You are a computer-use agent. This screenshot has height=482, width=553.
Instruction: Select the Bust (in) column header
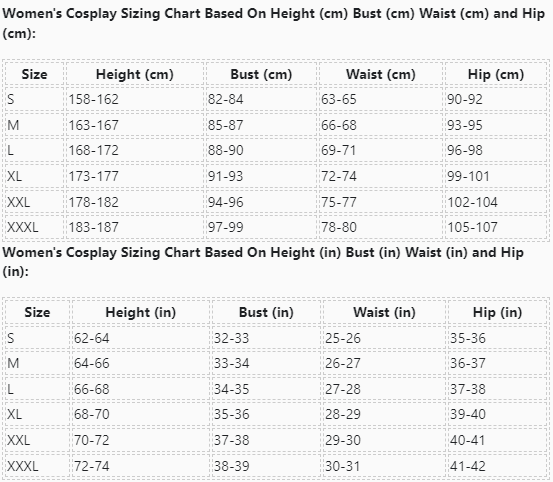266,312
